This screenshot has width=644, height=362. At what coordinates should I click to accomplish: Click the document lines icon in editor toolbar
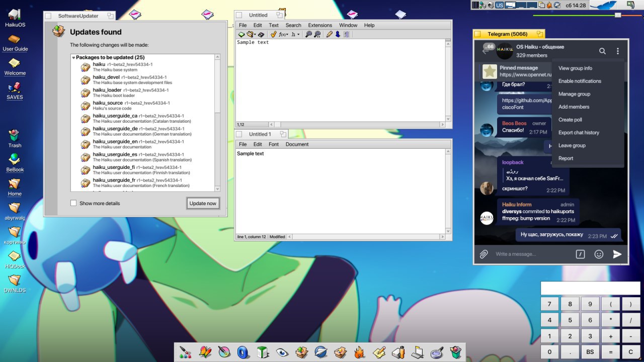coord(347,35)
